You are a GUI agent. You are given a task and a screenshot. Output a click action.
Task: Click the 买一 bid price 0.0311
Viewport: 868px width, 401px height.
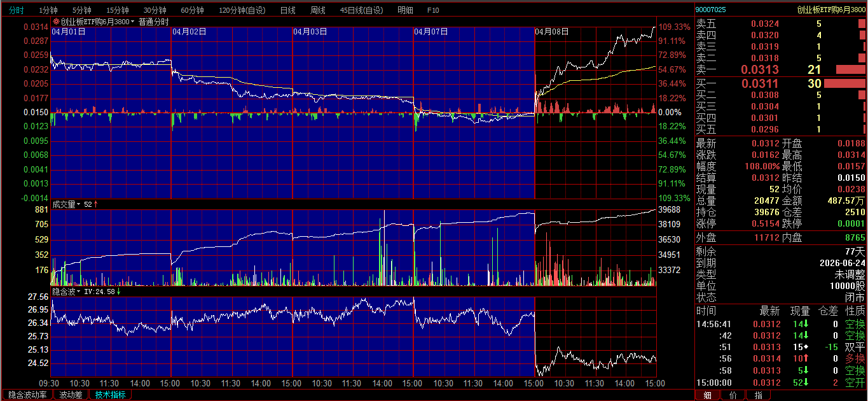tap(759, 83)
